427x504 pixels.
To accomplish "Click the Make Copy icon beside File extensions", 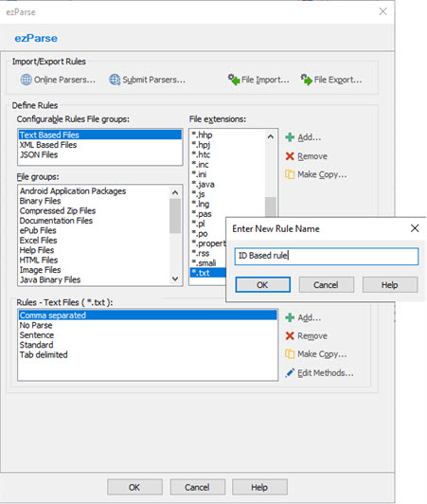I will tap(290, 174).
